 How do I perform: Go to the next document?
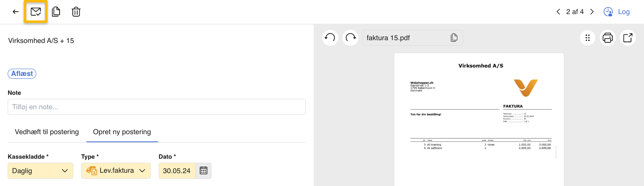tap(592, 12)
